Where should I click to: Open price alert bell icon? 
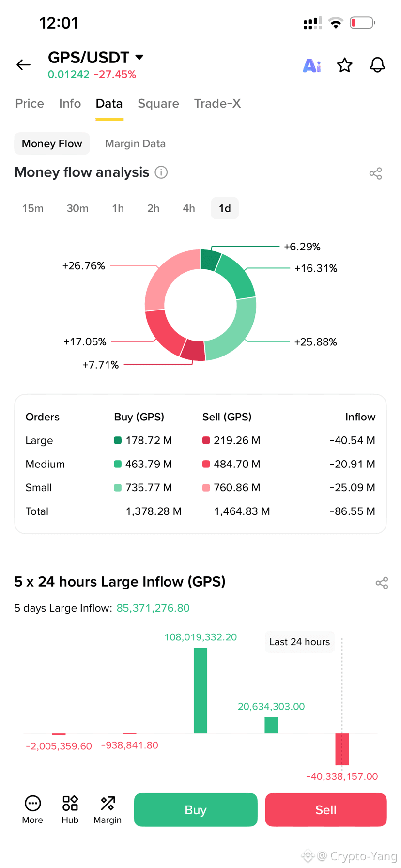(377, 65)
